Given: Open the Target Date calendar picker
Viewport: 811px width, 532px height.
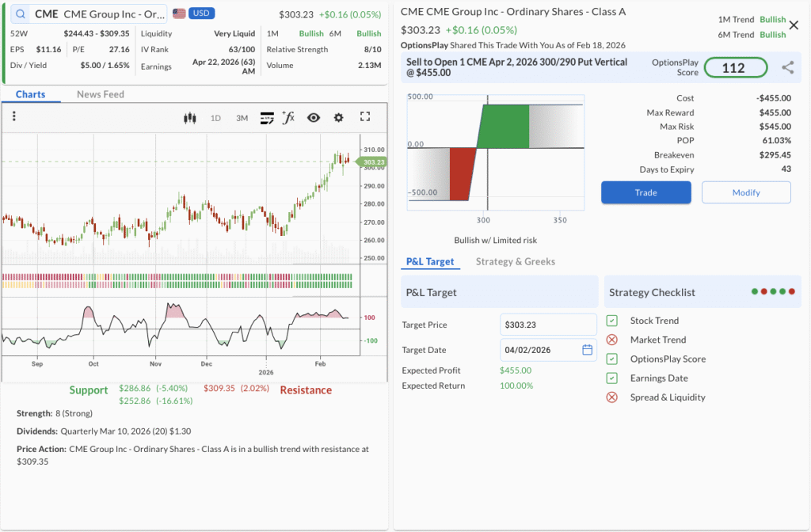Looking at the screenshot, I should coord(587,350).
